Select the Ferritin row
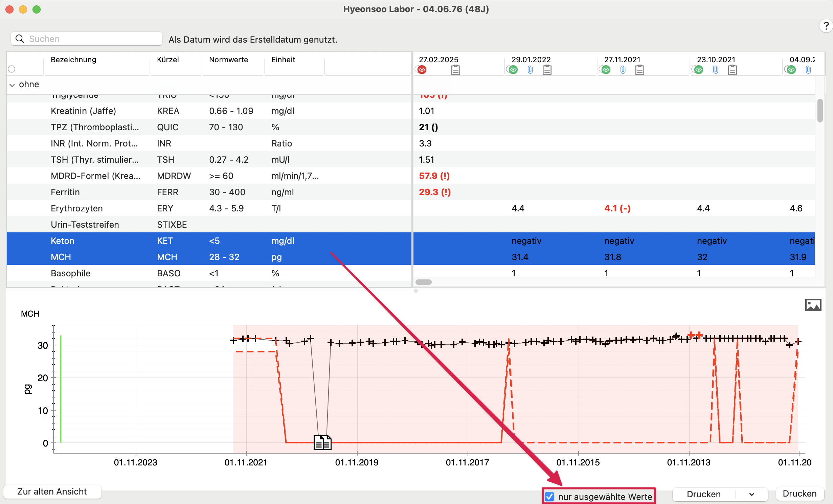Viewport: 833px width, 504px height. [x=209, y=192]
